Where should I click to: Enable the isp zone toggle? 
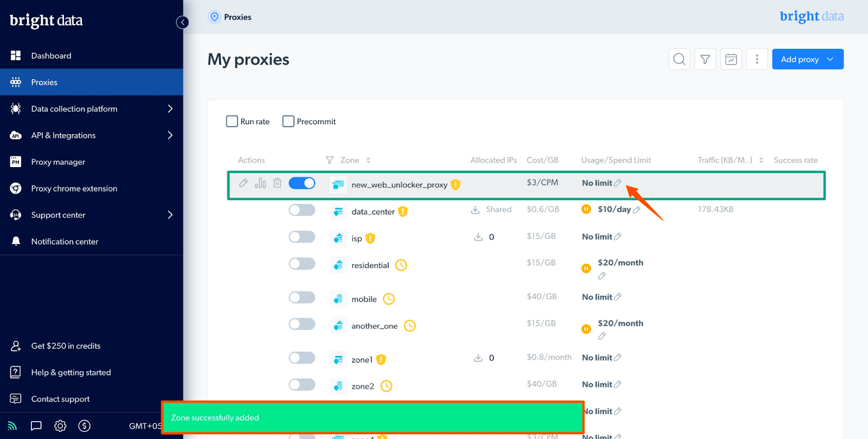click(302, 237)
